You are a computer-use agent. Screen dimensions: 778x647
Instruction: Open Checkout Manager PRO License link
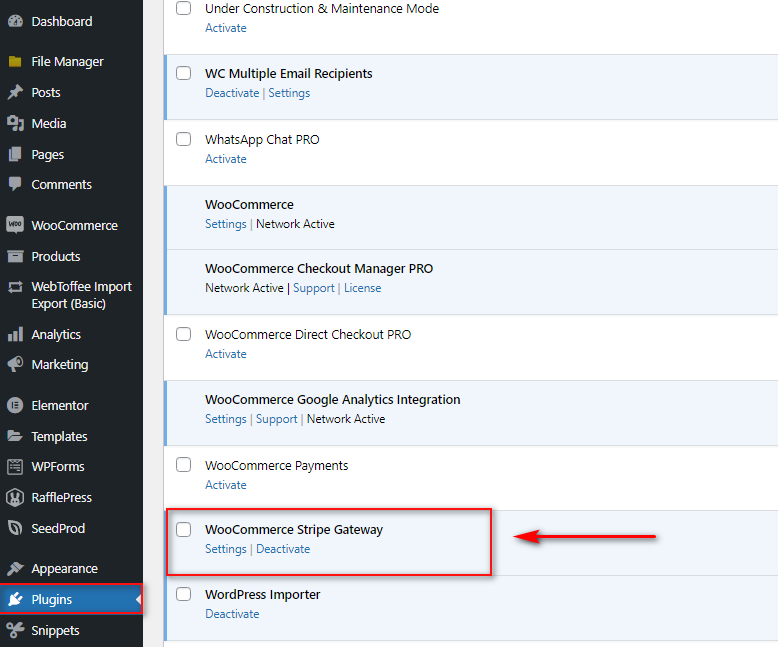click(x=363, y=288)
